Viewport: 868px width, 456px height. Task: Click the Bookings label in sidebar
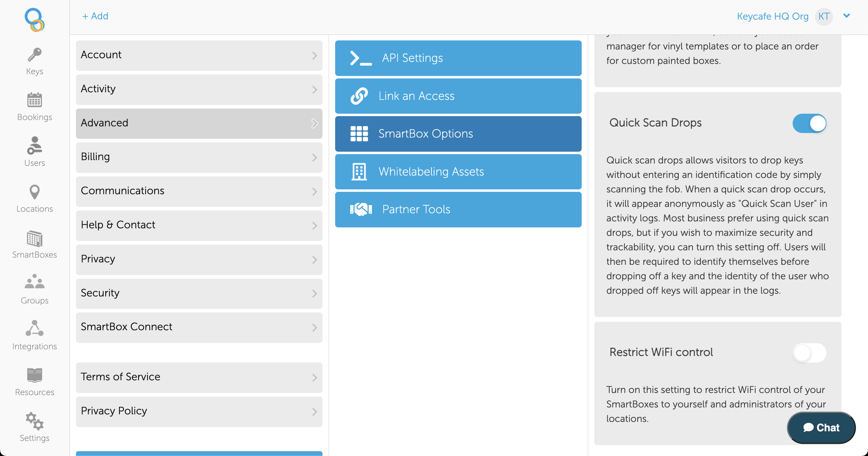coord(34,117)
